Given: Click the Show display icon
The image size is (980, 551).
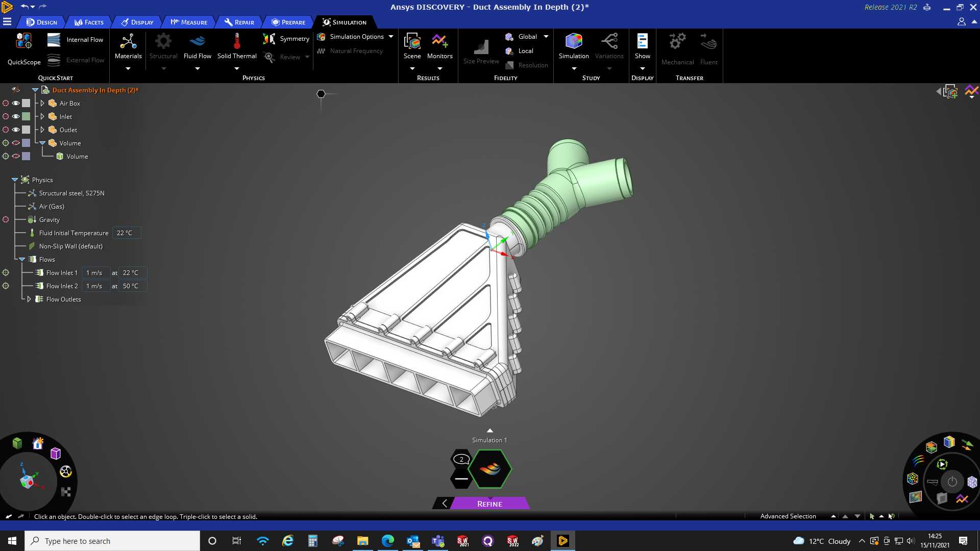Looking at the screenshot, I should [x=643, y=41].
